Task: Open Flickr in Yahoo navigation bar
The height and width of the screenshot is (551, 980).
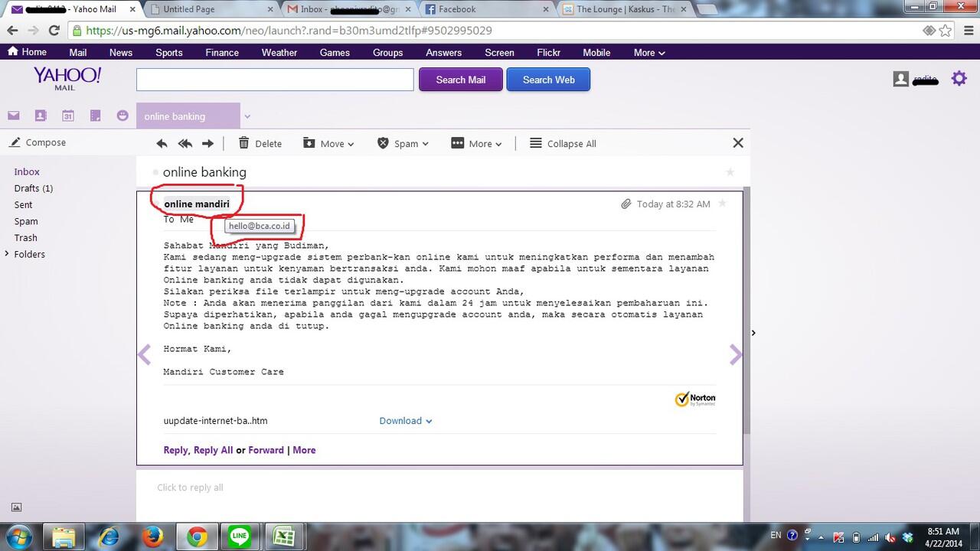Action: click(549, 53)
